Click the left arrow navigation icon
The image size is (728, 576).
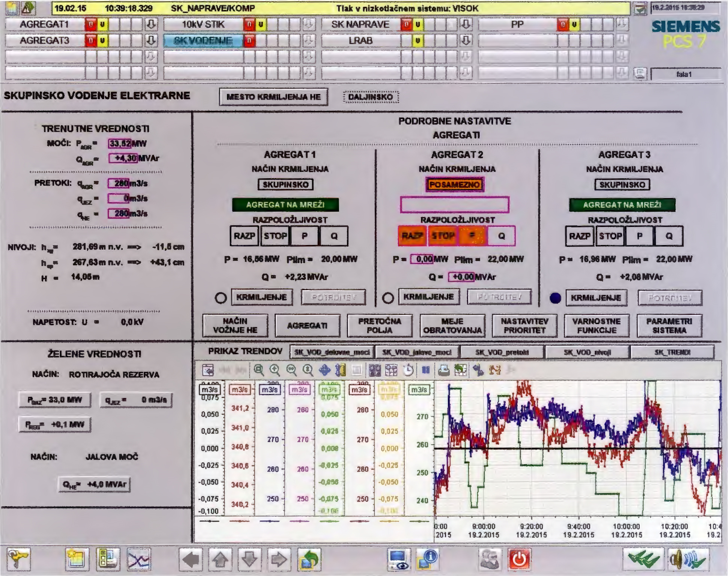click(191, 559)
